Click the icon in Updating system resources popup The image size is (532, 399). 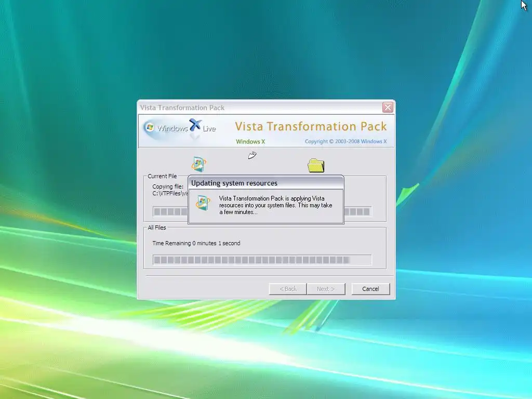tap(203, 203)
